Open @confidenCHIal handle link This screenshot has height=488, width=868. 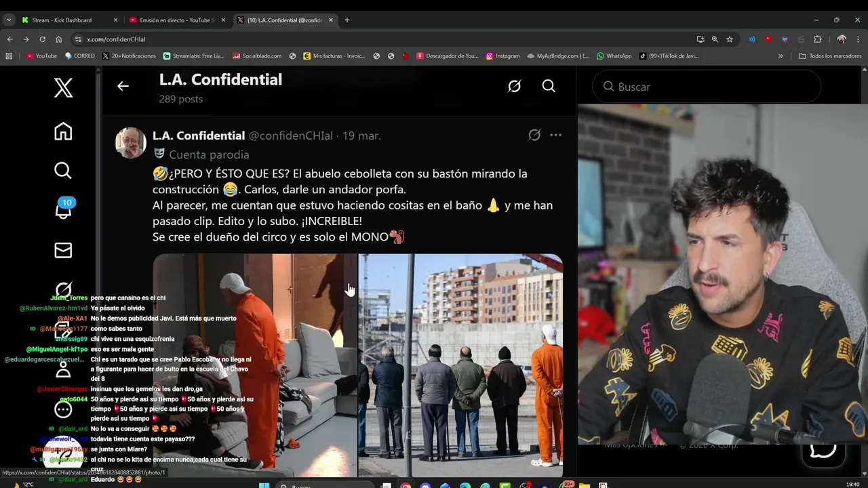pyautogui.click(x=291, y=136)
